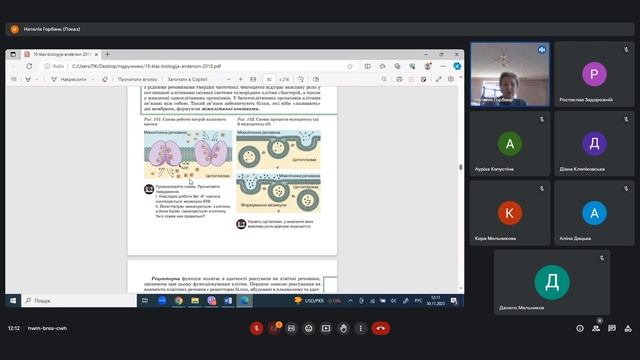Click the hwm-bres-cwh meeting code
Screen dimensions: 640x360
pyautogui.click(x=47, y=328)
